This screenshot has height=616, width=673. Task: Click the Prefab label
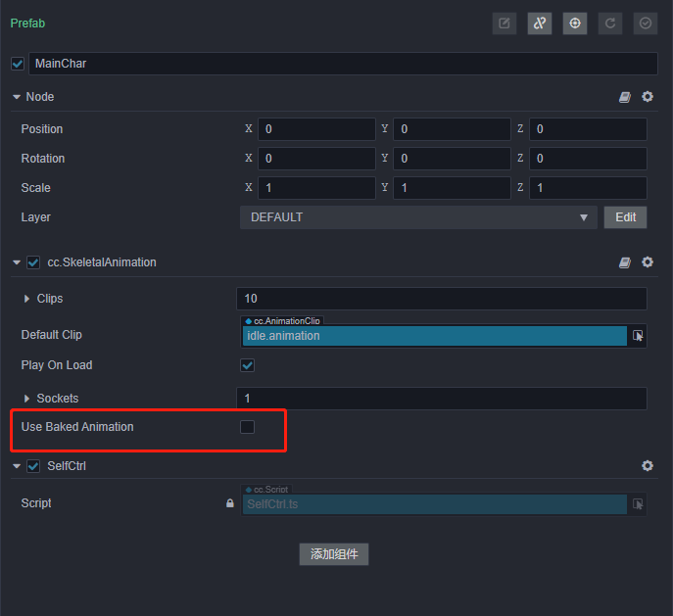coord(27,24)
